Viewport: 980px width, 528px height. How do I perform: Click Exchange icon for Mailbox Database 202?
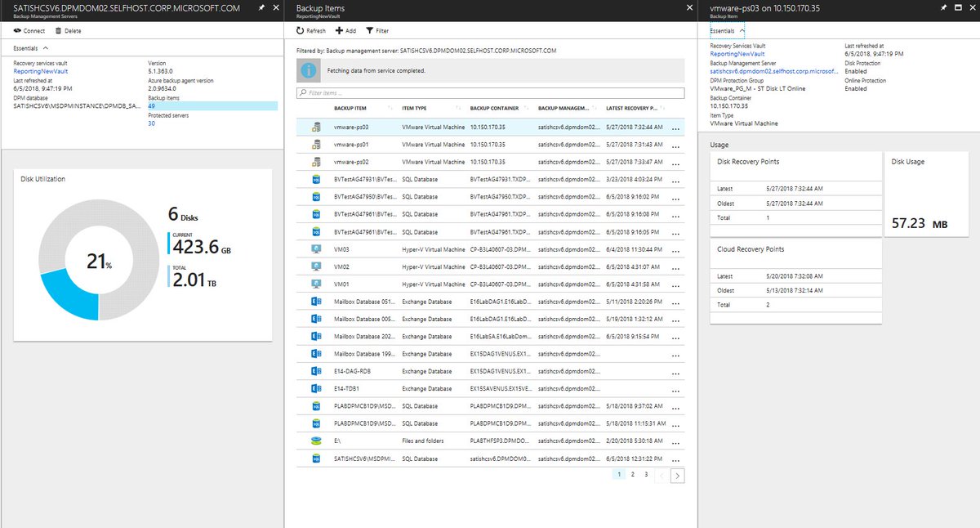[x=316, y=336]
